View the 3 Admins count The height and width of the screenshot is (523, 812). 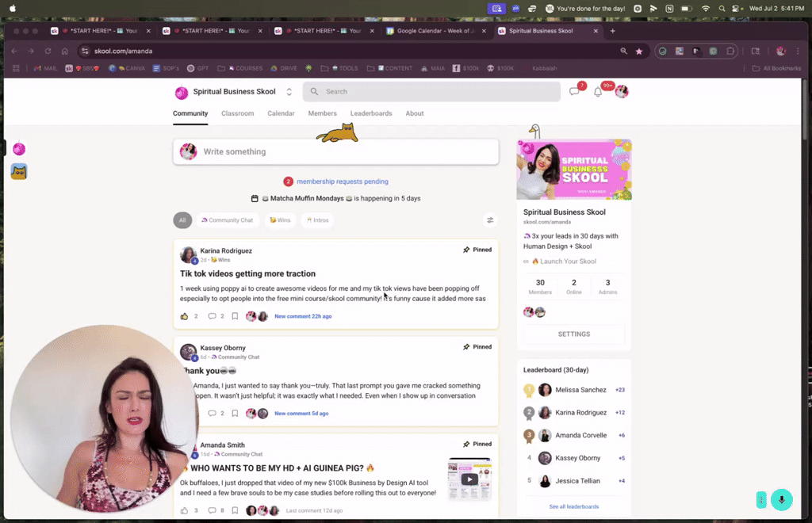607,286
